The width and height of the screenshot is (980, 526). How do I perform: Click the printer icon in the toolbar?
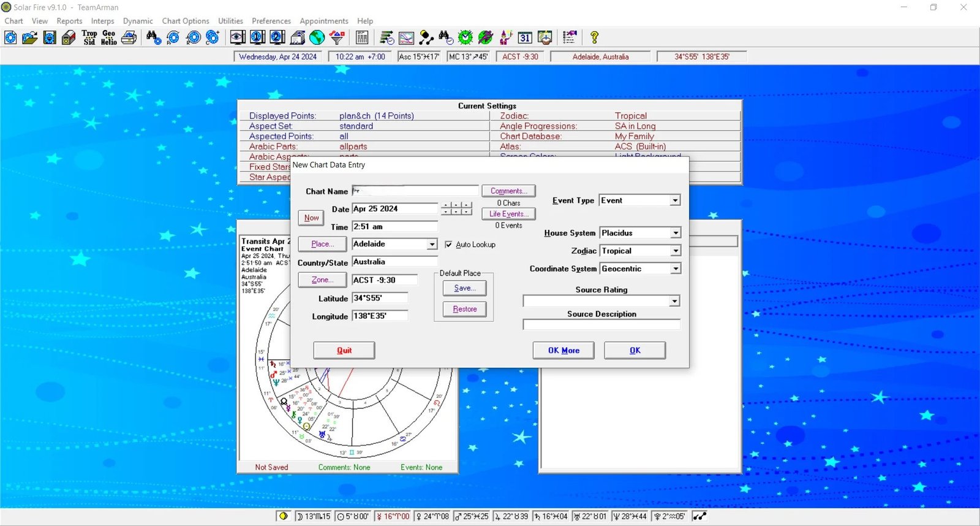point(129,38)
